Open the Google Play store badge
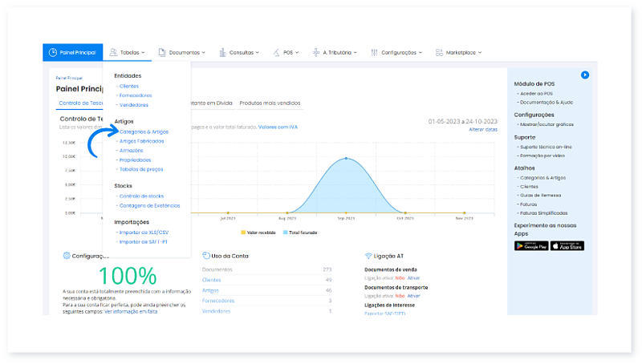This screenshot has height=364, width=642. 530,246
